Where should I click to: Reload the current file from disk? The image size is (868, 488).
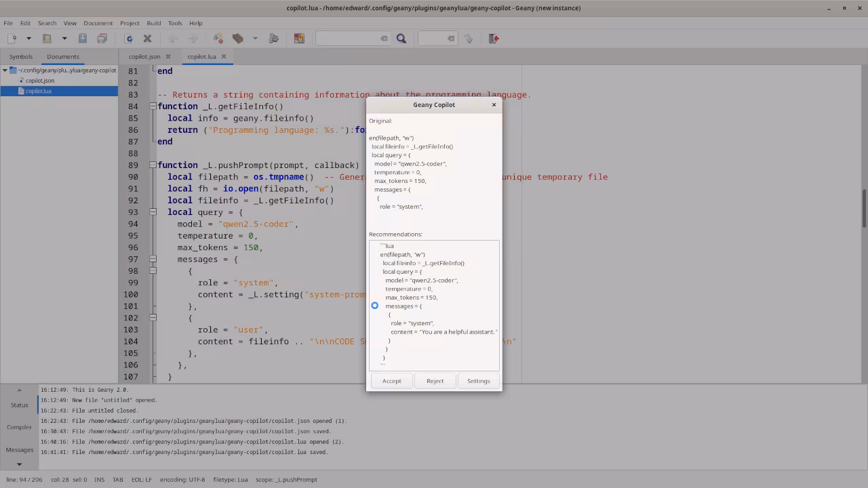[129, 39]
